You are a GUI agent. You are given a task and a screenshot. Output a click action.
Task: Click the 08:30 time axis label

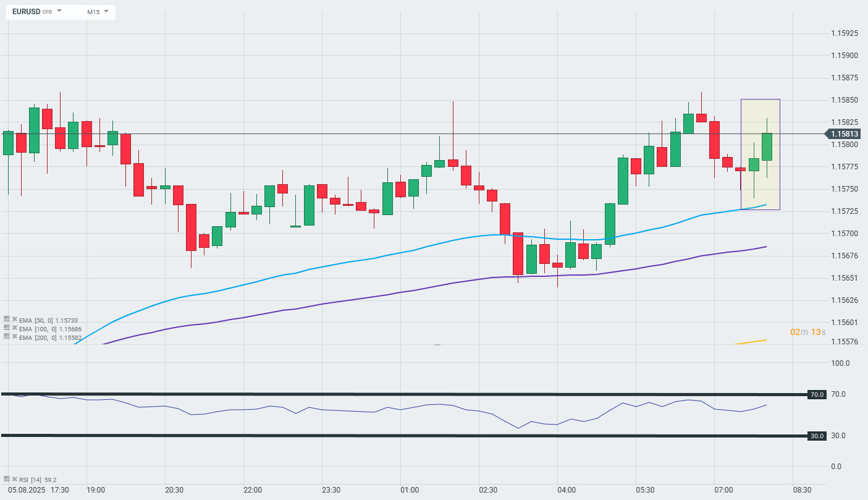802,490
